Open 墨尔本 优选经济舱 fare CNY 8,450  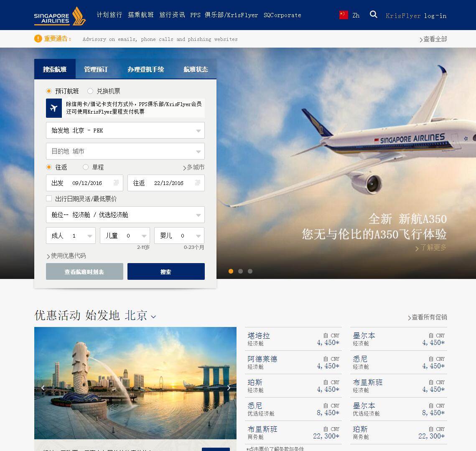coord(399,409)
